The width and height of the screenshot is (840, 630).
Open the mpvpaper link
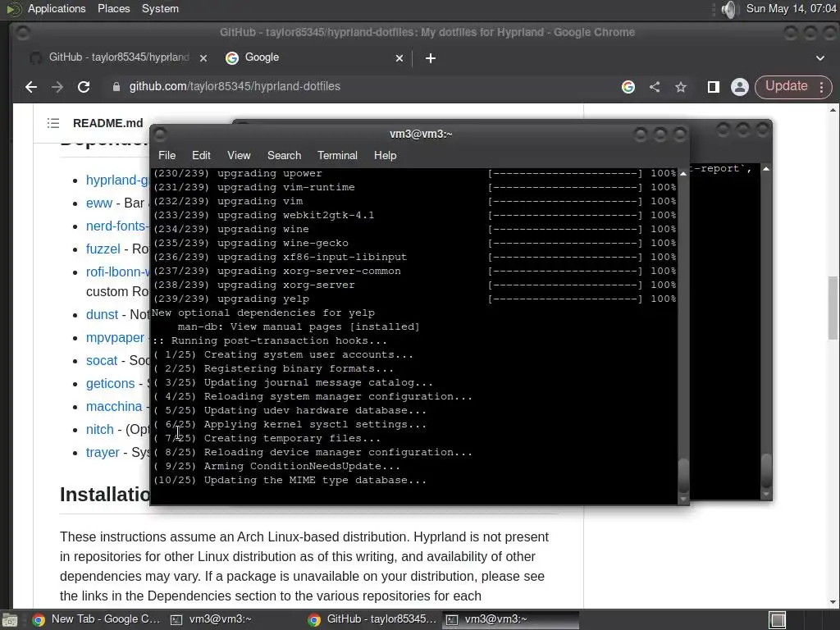[x=115, y=338]
